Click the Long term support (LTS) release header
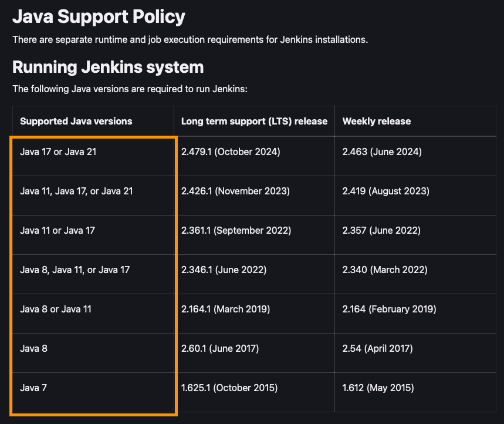 click(x=254, y=121)
